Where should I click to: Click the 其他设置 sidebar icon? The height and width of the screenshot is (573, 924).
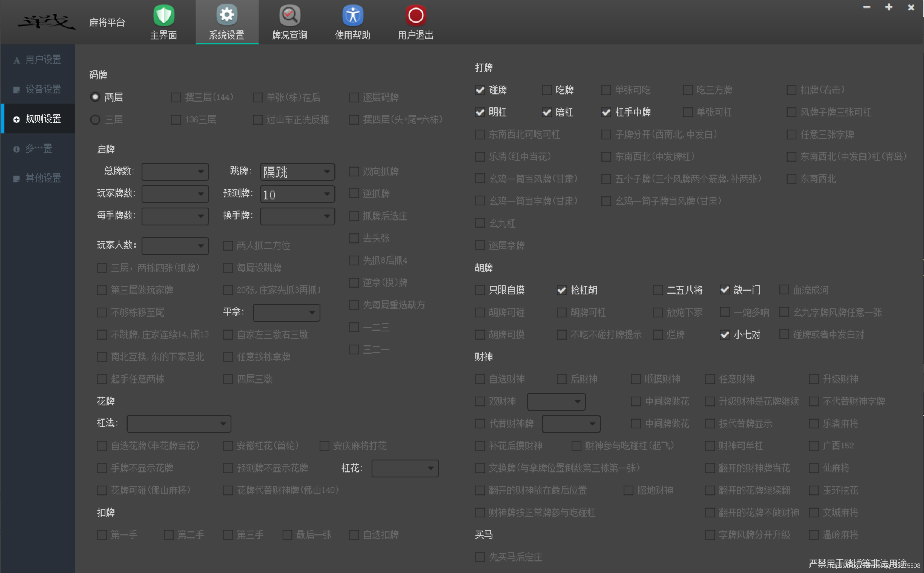tap(16, 179)
